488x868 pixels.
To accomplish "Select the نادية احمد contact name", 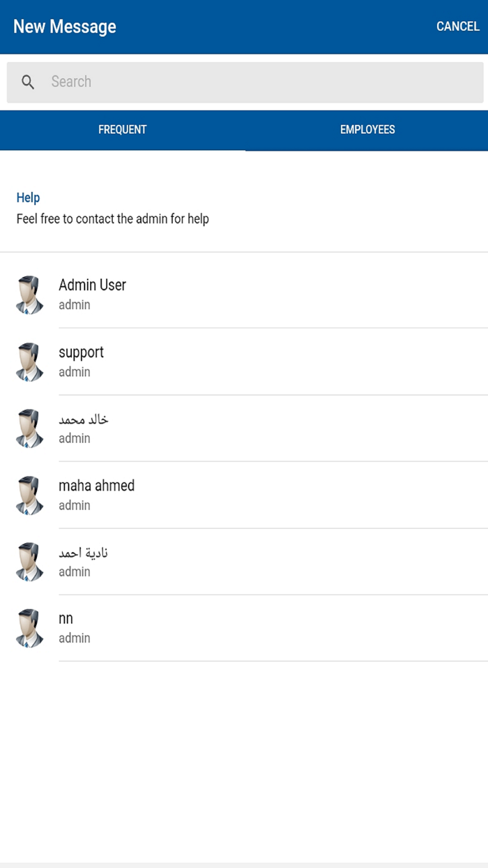I will (x=84, y=553).
